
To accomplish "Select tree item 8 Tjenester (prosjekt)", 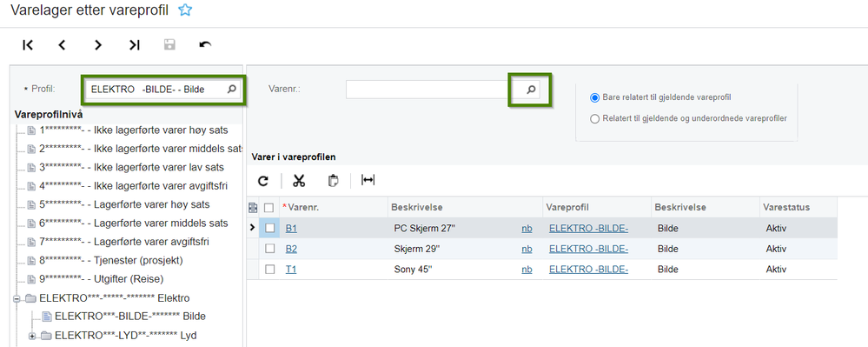I will click(x=110, y=260).
